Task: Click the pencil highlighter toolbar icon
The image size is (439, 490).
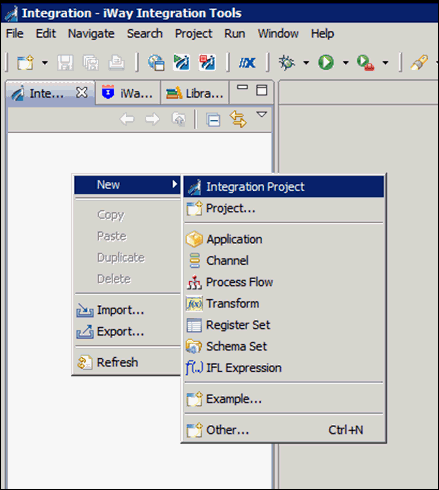Action: [419, 62]
